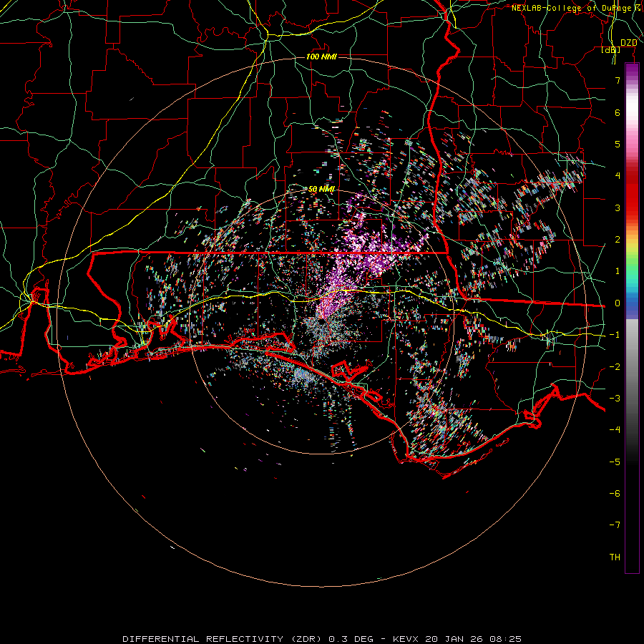Screen dimensions: 644x644
Task: Click the DZD legend title
Action: tap(628, 43)
